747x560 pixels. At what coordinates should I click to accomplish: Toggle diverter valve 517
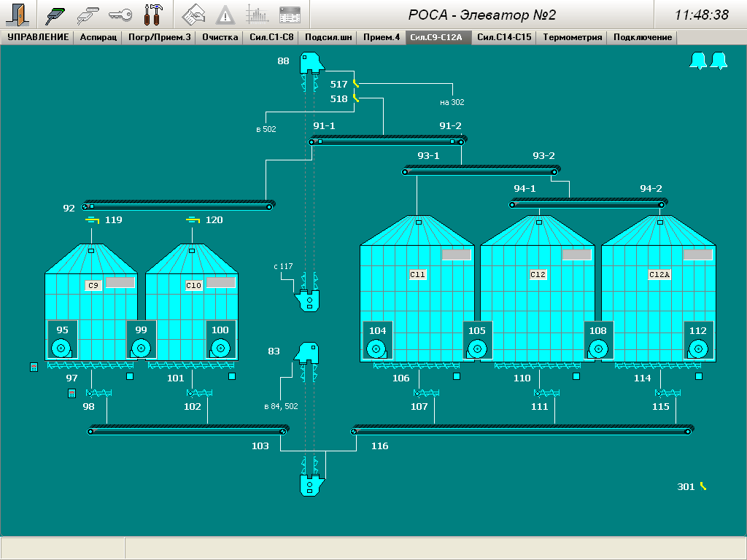click(x=355, y=84)
